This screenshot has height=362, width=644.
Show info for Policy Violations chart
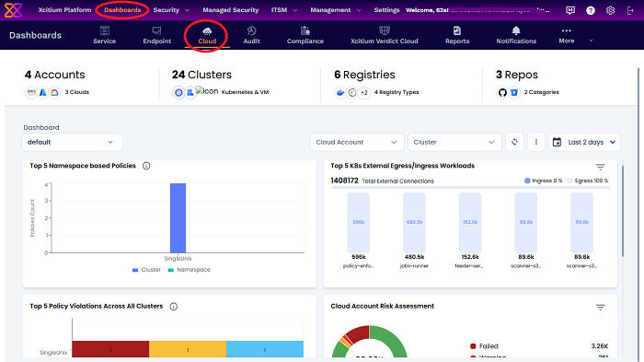174,307
